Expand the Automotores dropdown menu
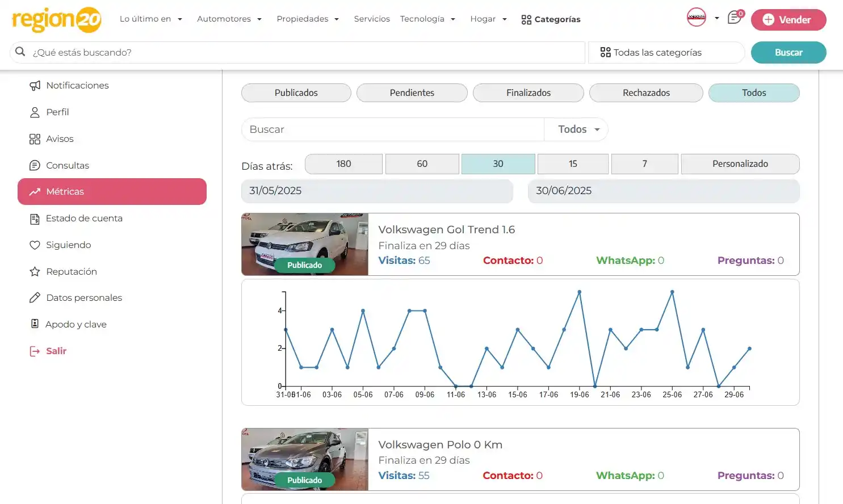 tap(229, 19)
